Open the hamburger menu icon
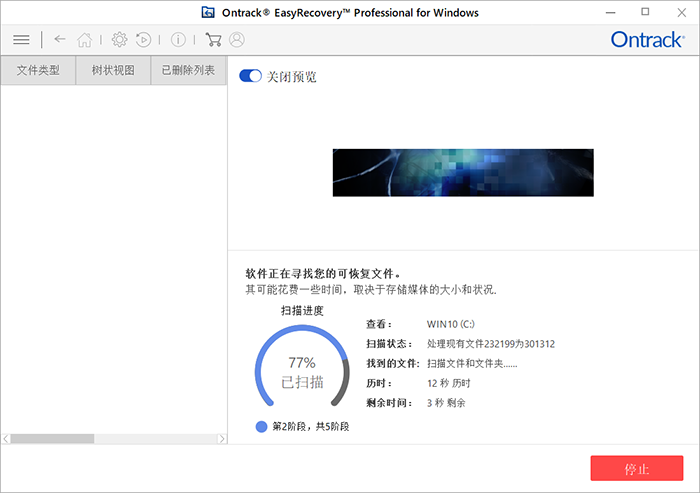The image size is (700, 493). pyautogui.click(x=21, y=40)
